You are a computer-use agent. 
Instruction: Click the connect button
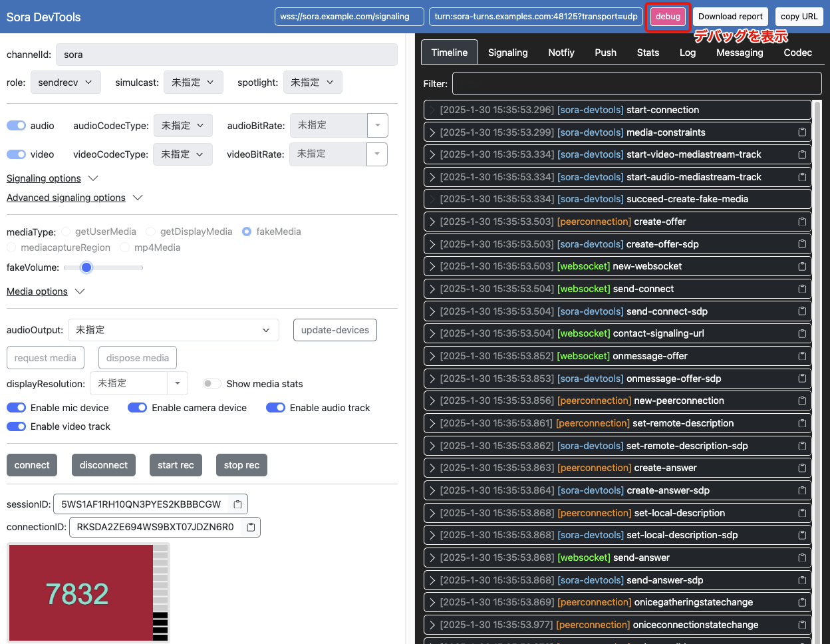[31, 464]
